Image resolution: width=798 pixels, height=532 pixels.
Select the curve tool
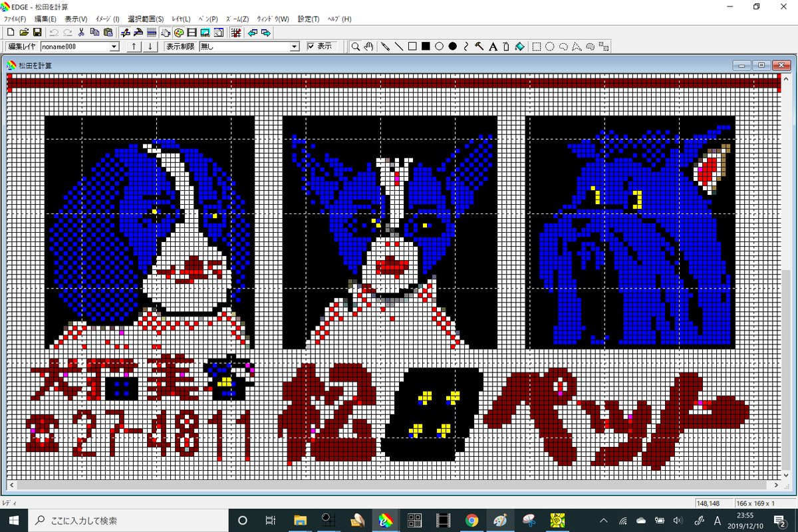tap(466, 47)
